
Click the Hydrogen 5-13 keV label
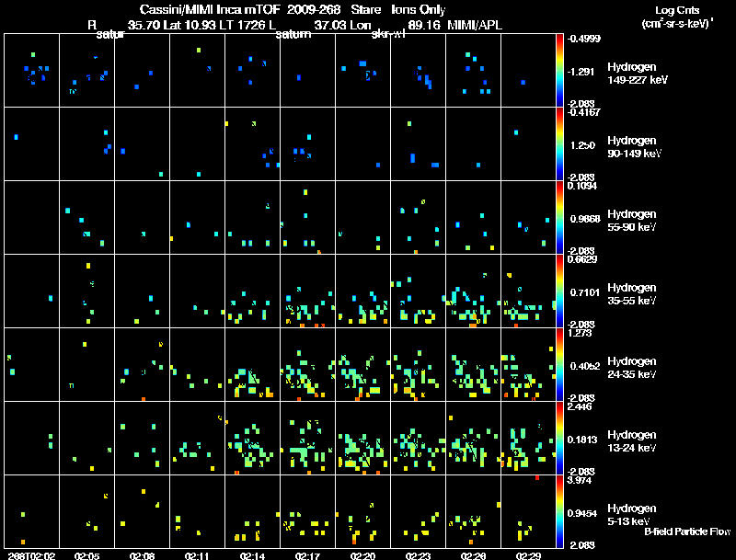(x=632, y=515)
